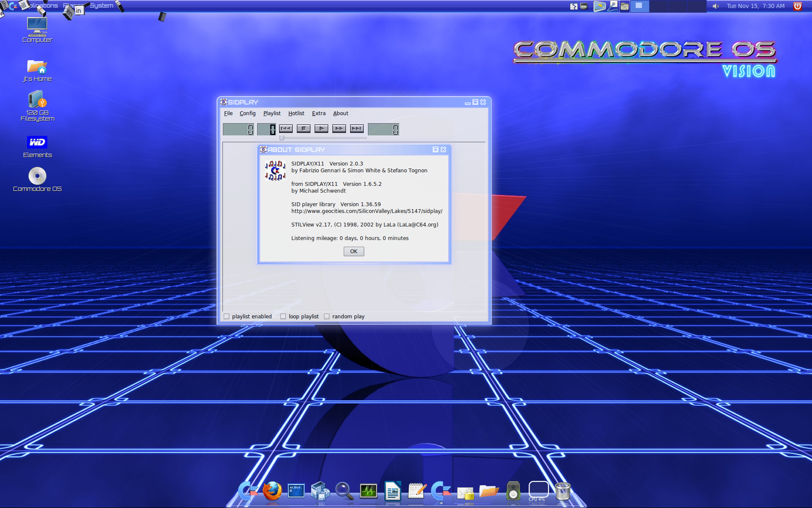
Task: Open the terminal with the READY. icon
Action: click(x=296, y=491)
